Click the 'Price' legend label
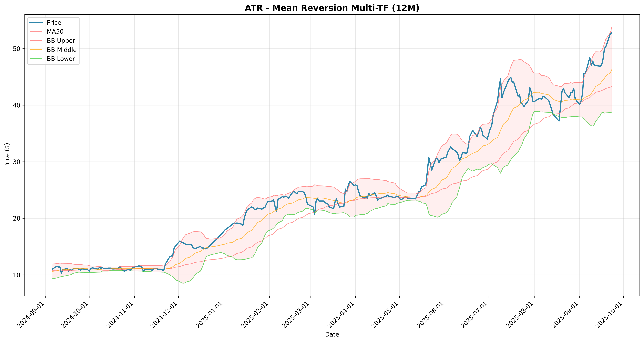 pyautogui.click(x=54, y=23)
